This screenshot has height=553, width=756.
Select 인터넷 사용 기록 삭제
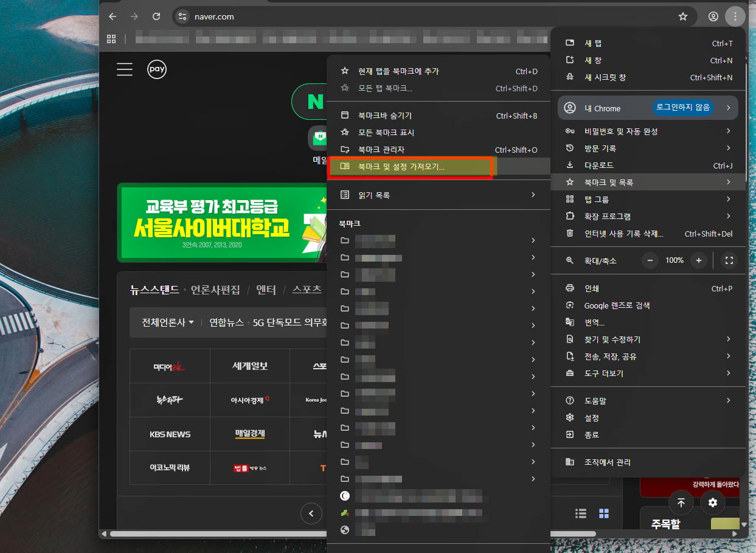coord(649,234)
